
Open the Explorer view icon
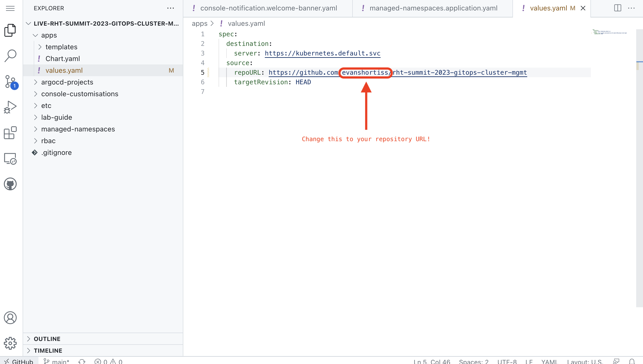[x=10, y=30]
